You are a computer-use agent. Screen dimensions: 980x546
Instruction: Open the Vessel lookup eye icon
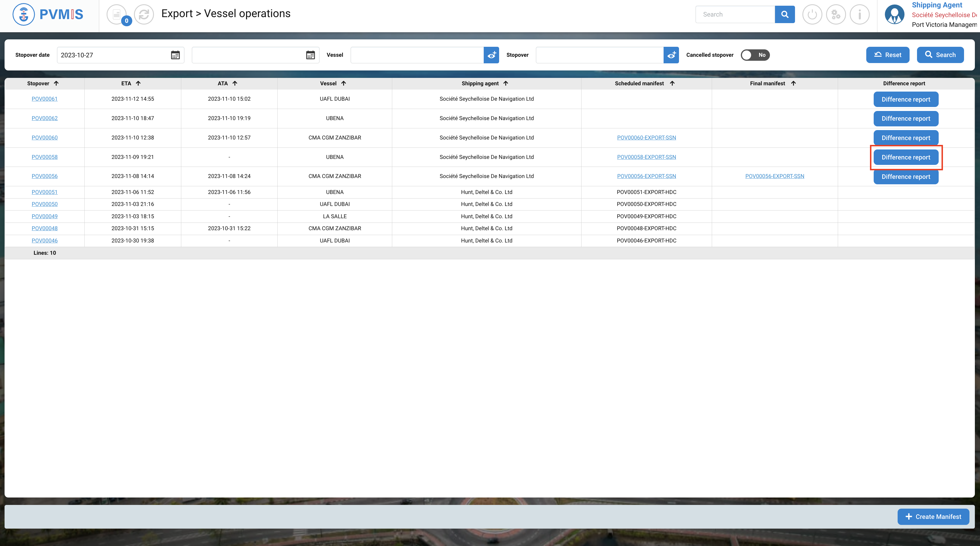(x=491, y=55)
